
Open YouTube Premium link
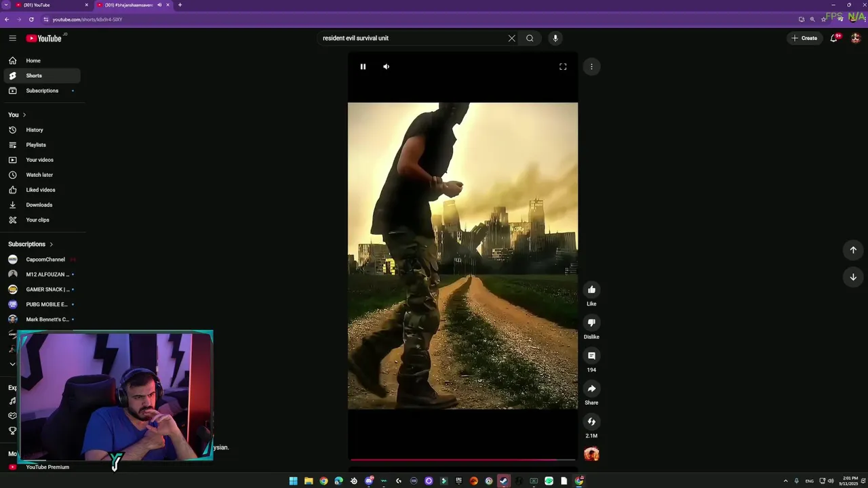tap(42, 467)
